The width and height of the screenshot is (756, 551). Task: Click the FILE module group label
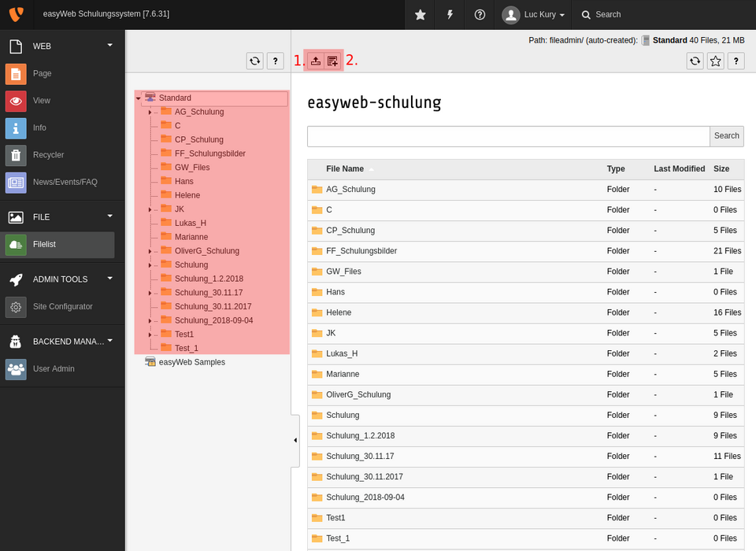click(41, 217)
